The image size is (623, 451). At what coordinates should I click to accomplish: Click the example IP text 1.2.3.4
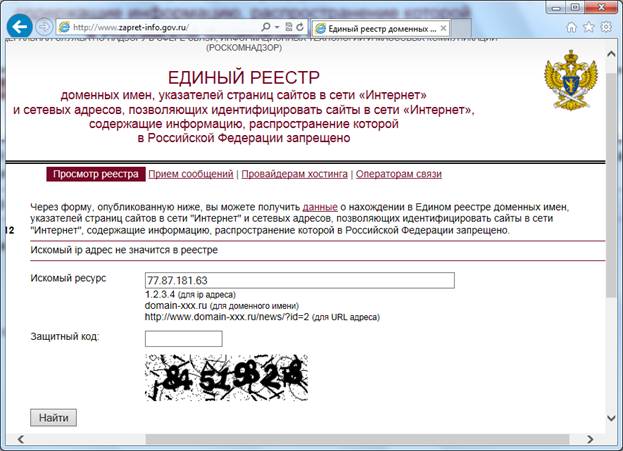[x=160, y=294]
